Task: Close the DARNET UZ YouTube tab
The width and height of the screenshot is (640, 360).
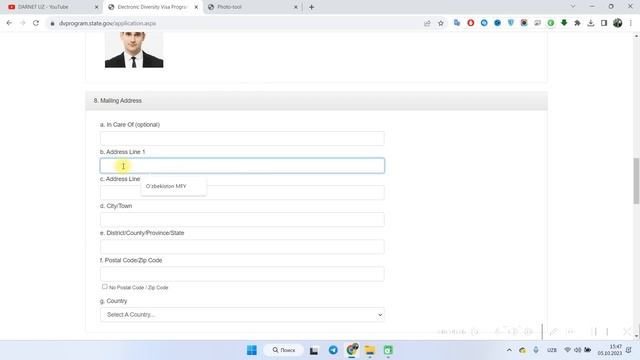Action: click(x=97, y=7)
